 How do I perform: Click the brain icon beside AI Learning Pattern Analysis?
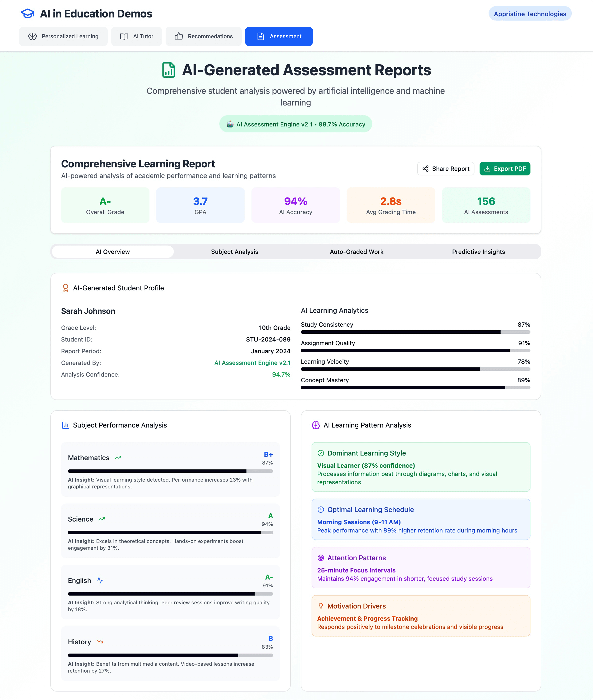pyautogui.click(x=316, y=425)
